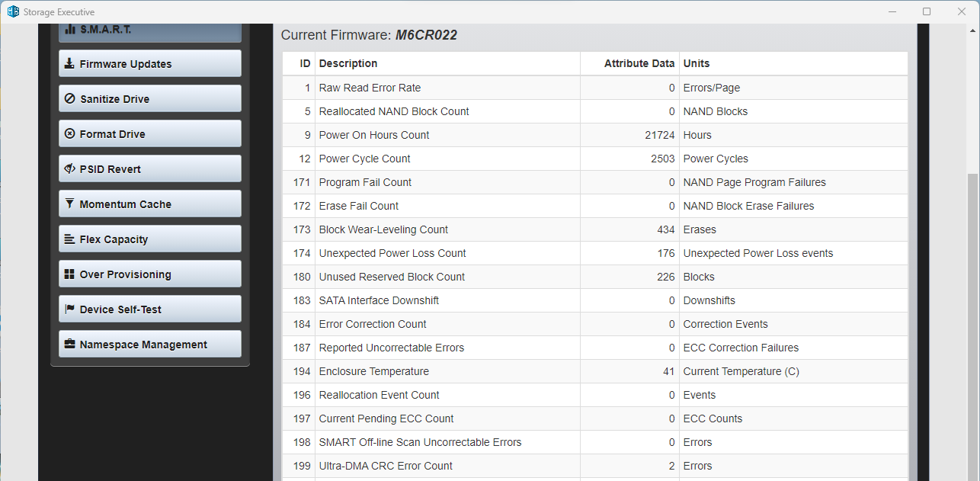Select the Device Self-Test button
The width and height of the screenshot is (980, 481).
[150, 309]
